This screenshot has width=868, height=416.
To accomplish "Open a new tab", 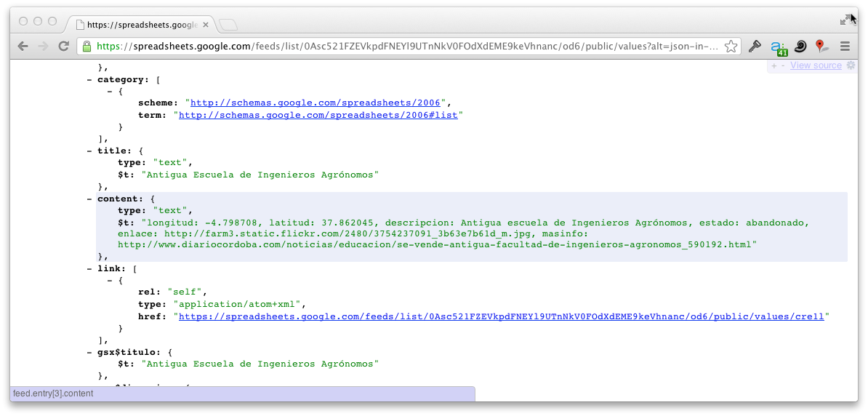I will point(228,25).
